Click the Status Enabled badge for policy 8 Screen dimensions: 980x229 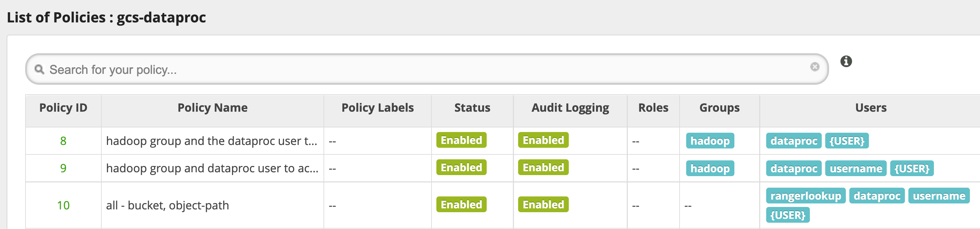[461, 140]
